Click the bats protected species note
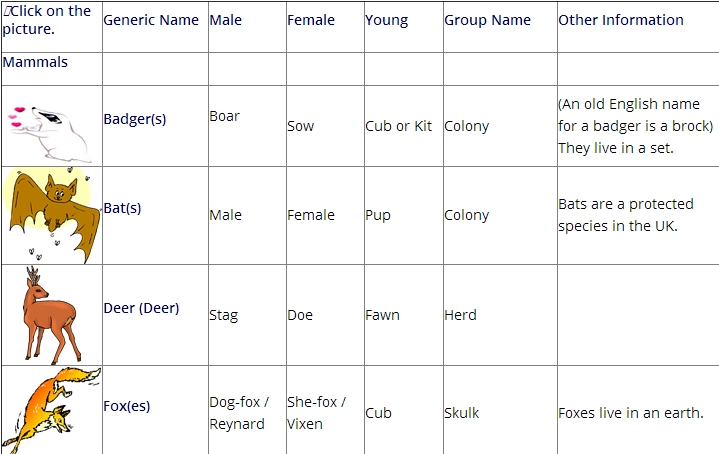The height and width of the screenshot is (454, 719). point(618,215)
